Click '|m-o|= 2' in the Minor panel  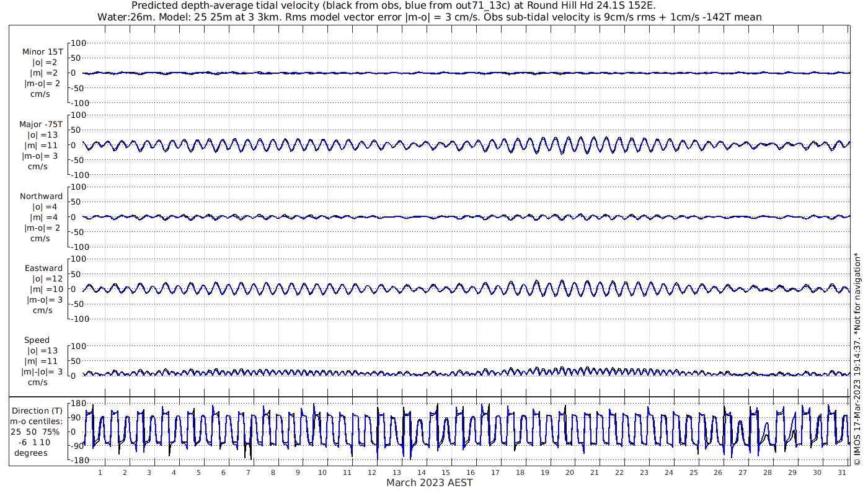pyautogui.click(x=42, y=84)
